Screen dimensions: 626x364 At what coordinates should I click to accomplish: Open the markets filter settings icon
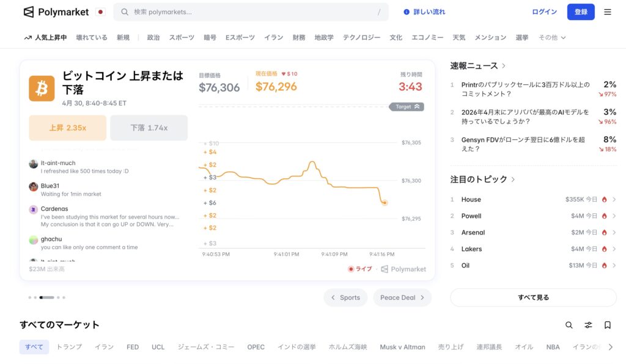[588, 325]
